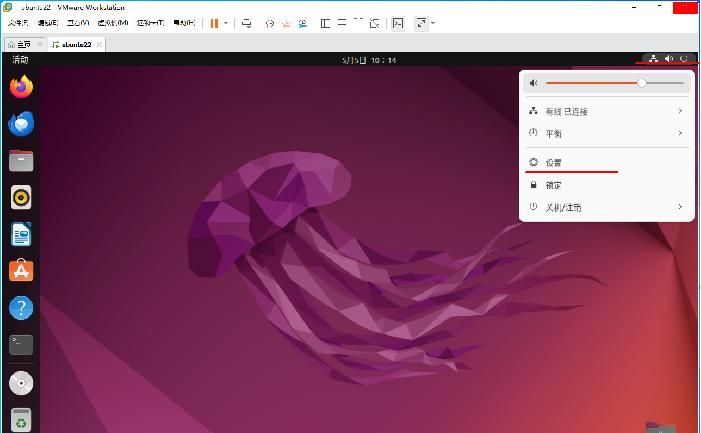This screenshot has width=701, height=433.
Task: Open the 帮助(H) menu
Action: pyautogui.click(x=184, y=23)
